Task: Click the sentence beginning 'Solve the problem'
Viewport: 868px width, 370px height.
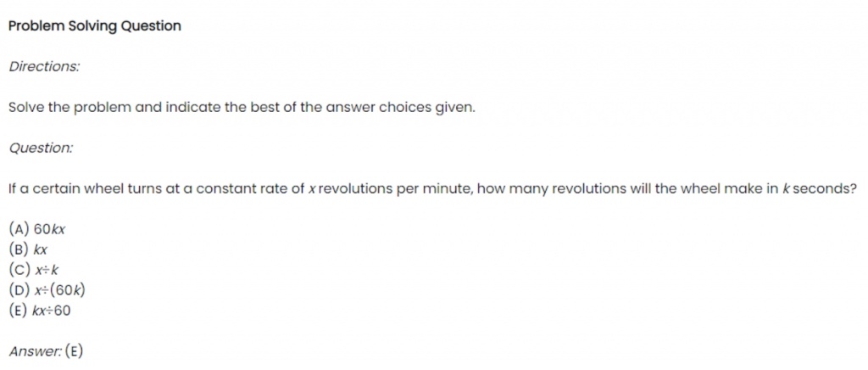Action: [242, 108]
